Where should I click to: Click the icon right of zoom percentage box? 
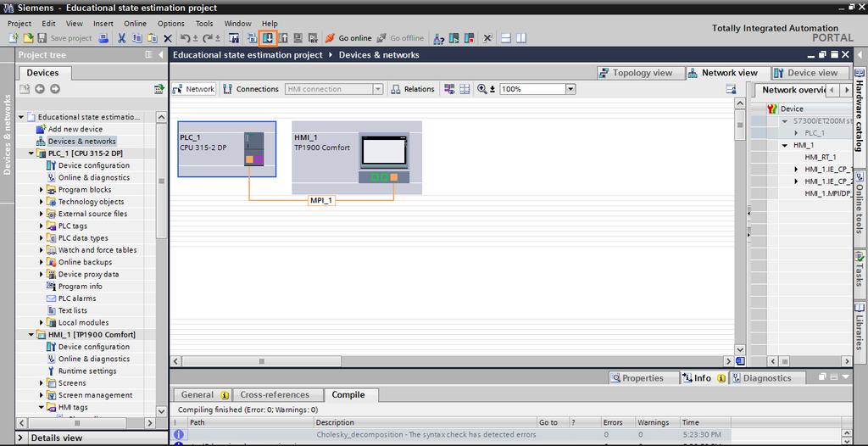[x=731, y=89]
